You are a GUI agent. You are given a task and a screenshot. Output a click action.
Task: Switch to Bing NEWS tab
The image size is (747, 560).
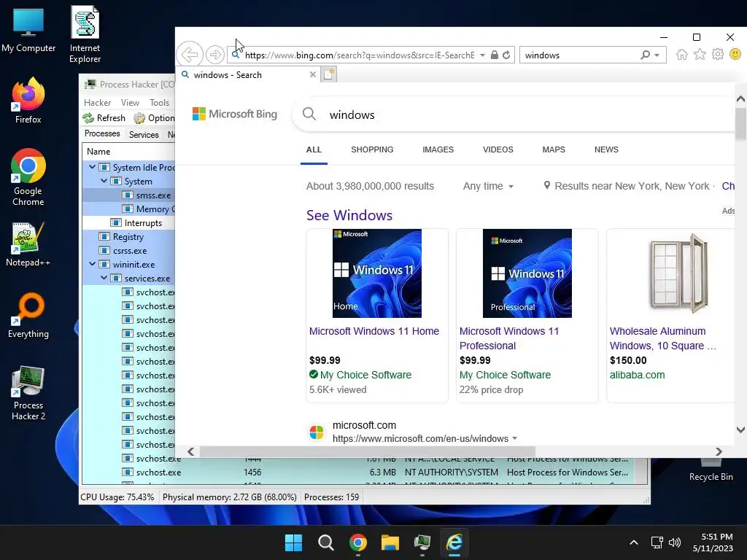[606, 149]
